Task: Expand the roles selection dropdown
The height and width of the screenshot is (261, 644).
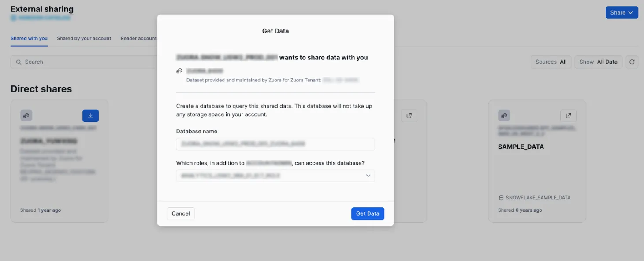Action: point(275,176)
